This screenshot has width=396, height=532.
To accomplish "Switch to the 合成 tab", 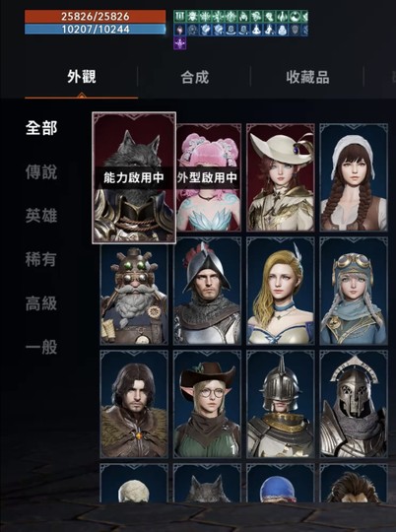I will (194, 78).
